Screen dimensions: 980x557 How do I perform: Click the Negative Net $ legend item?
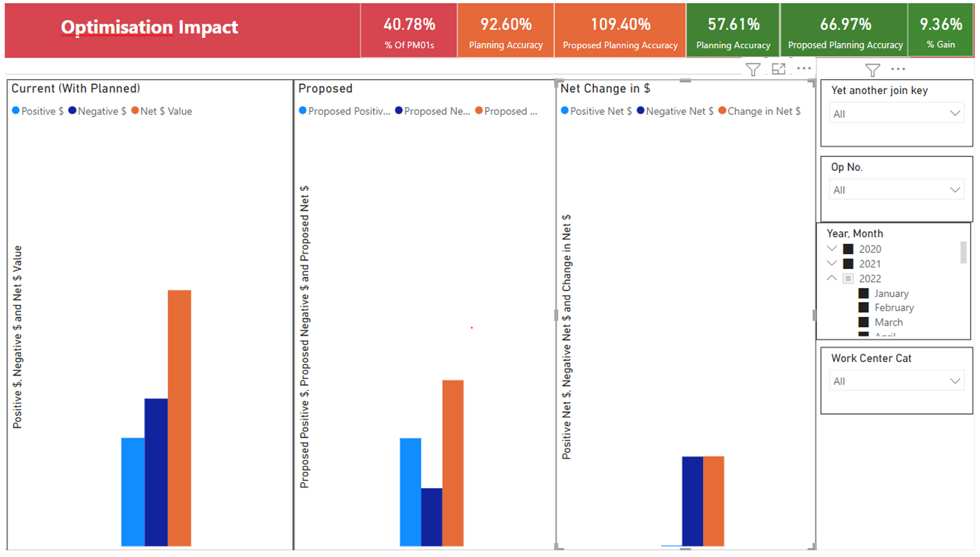(x=675, y=111)
